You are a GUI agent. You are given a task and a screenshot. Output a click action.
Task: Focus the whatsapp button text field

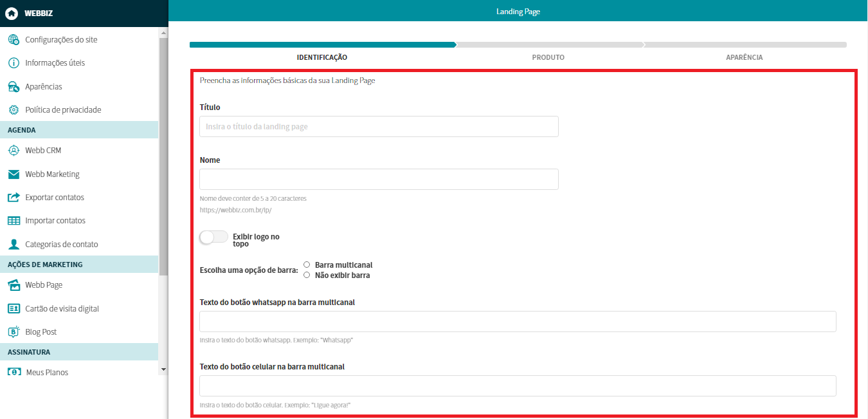point(518,322)
